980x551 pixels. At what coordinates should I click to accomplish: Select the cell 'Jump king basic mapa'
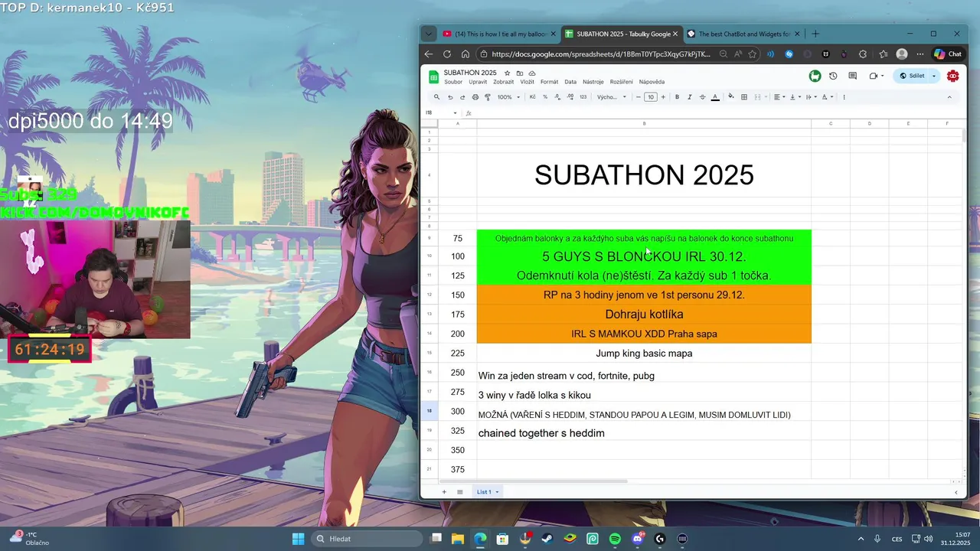(644, 354)
